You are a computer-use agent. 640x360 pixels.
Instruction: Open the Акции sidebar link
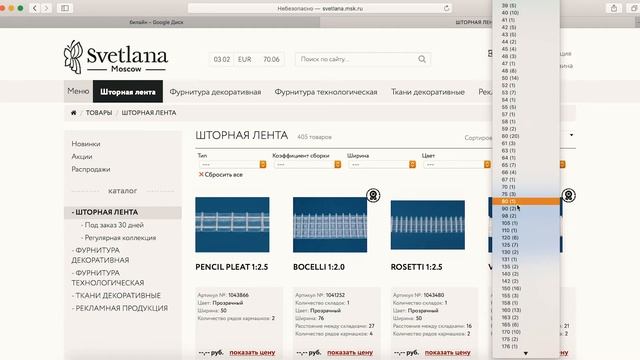(x=82, y=156)
